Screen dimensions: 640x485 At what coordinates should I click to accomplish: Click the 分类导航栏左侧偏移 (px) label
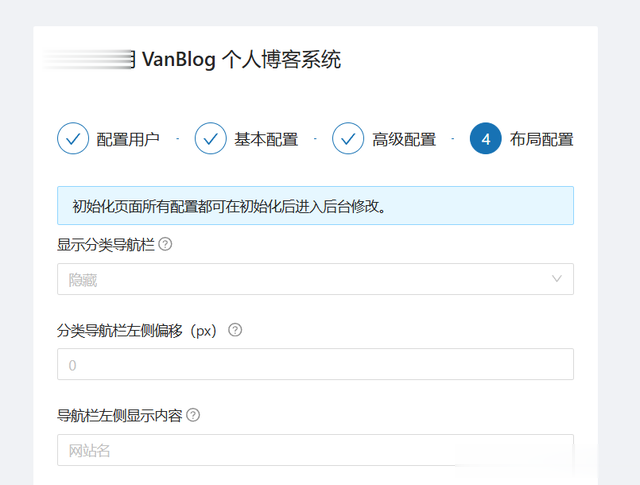[137, 330]
